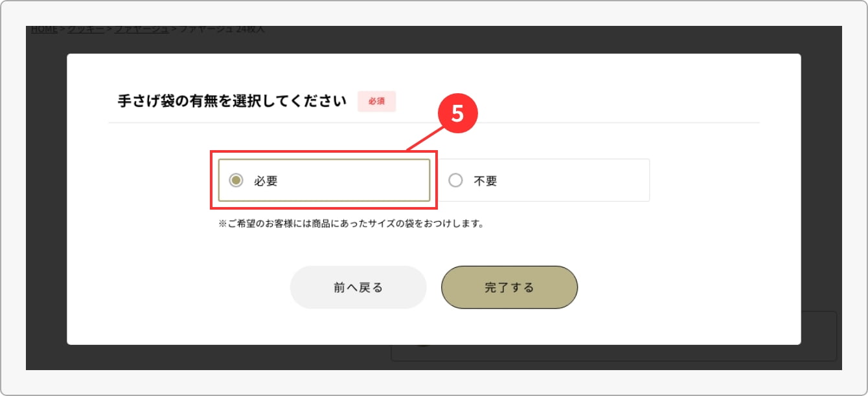
Task: Go back with the 前へ戻る button
Action: (358, 287)
